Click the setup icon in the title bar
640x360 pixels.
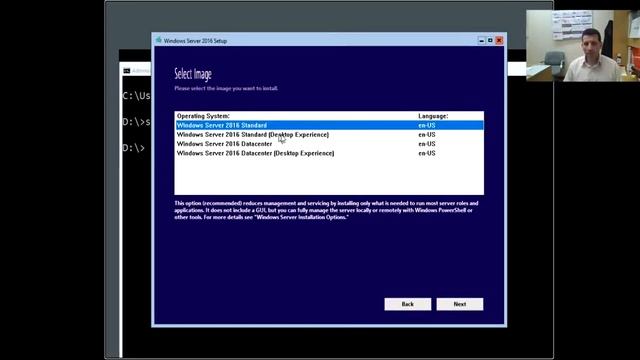point(158,40)
